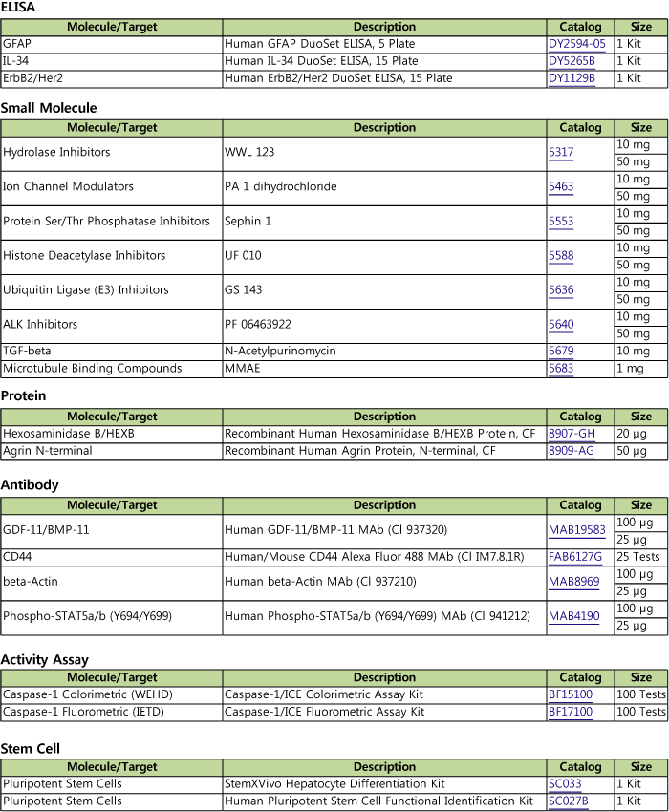669x812 pixels.
Task: Click catalog number 5463
Action: [561, 186]
